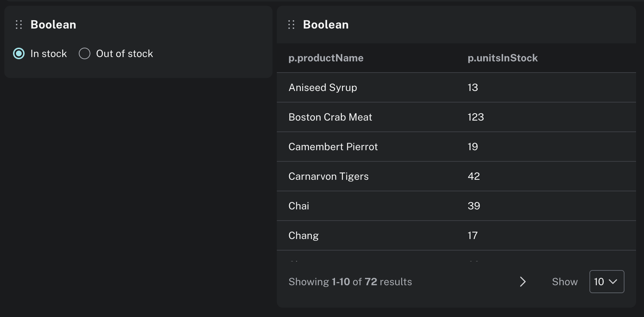Click the drag handle on the table Boolean widget

(291, 25)
